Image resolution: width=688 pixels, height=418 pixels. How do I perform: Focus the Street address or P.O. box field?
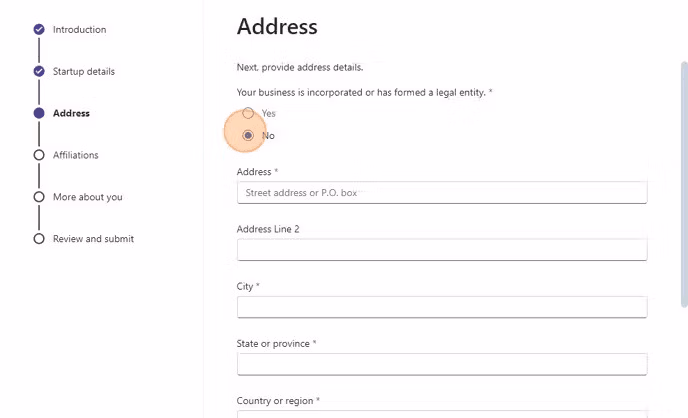coord(441,192)
